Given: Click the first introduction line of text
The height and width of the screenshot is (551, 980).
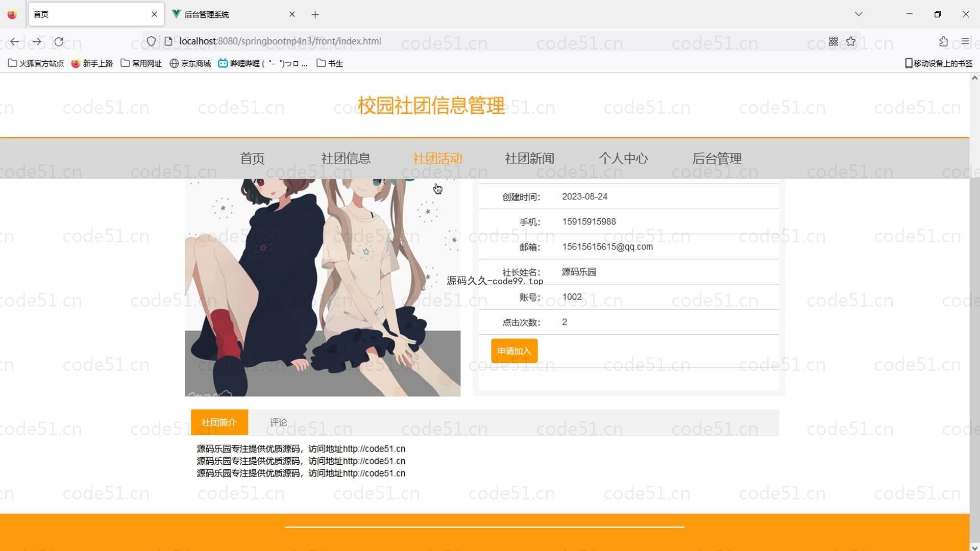Looking at the screenshot, I should [x=301, y=448].
